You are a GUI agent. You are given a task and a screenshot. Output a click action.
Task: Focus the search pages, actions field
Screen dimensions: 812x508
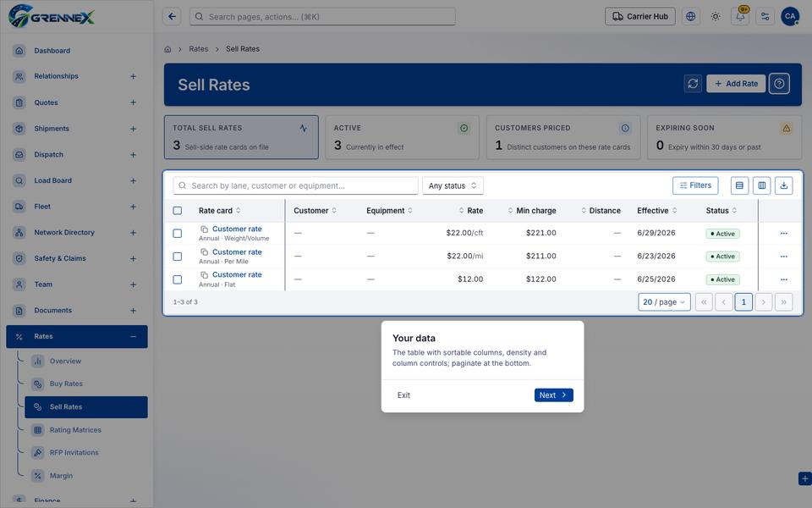(322, 17)
